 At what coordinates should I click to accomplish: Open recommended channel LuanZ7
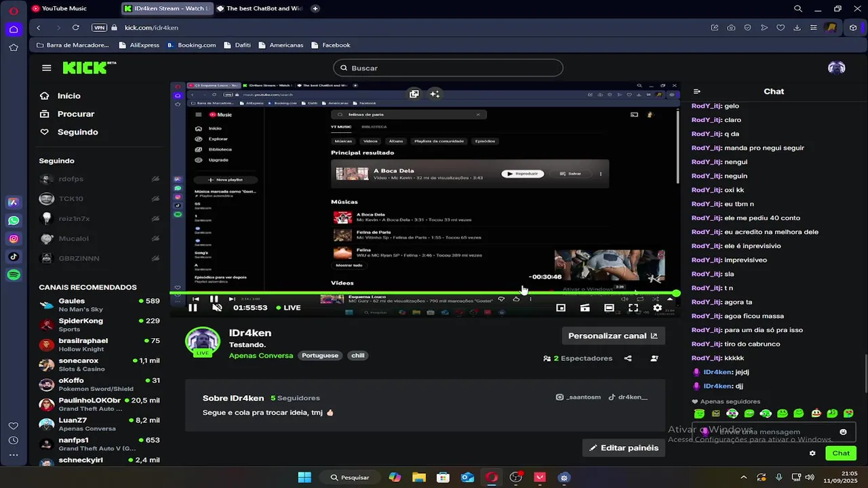pyautogui.click(x=99, y=424)
